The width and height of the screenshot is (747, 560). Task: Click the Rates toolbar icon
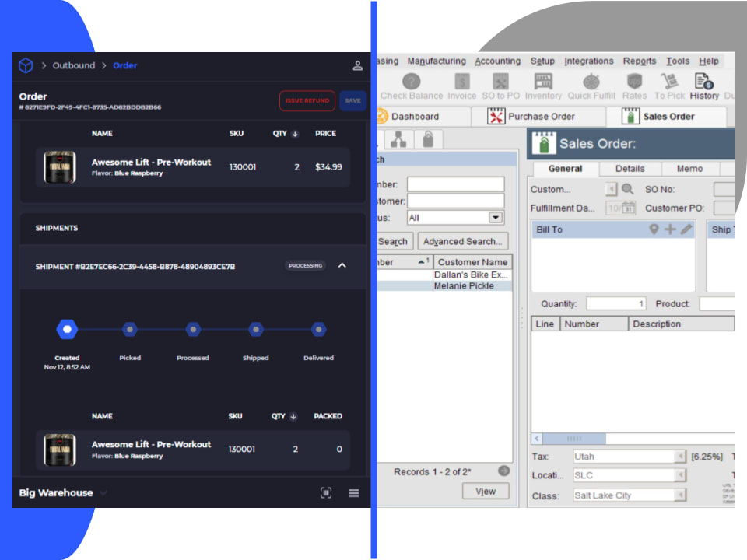pos(634,82)
